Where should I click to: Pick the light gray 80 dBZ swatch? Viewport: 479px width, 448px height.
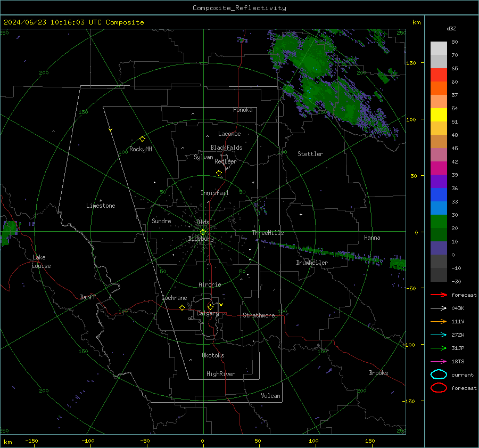(439, 48)
